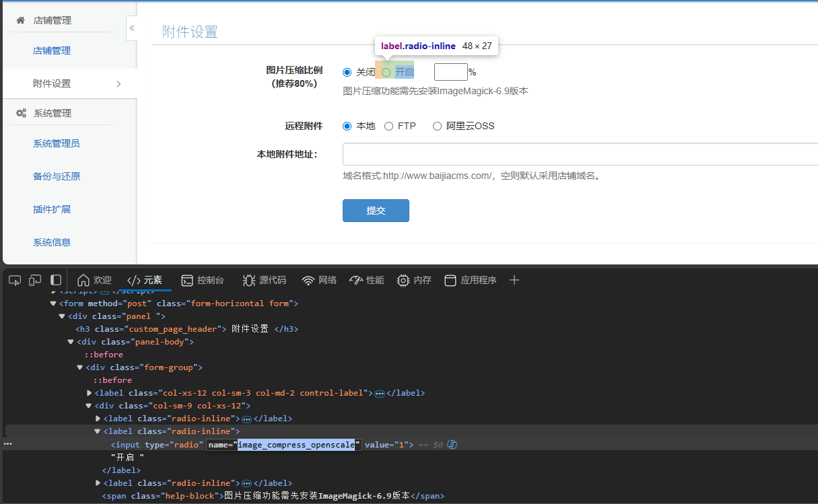The width and height of the screenshot is (818, 504).
Task: Expand the control-label label node
Action: [90, 393]
